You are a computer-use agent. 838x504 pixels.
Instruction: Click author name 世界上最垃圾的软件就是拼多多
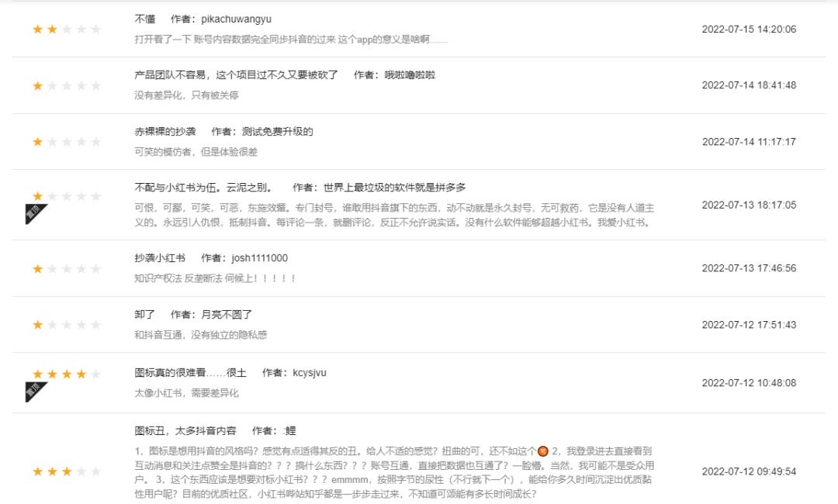(x=394, y=188)
